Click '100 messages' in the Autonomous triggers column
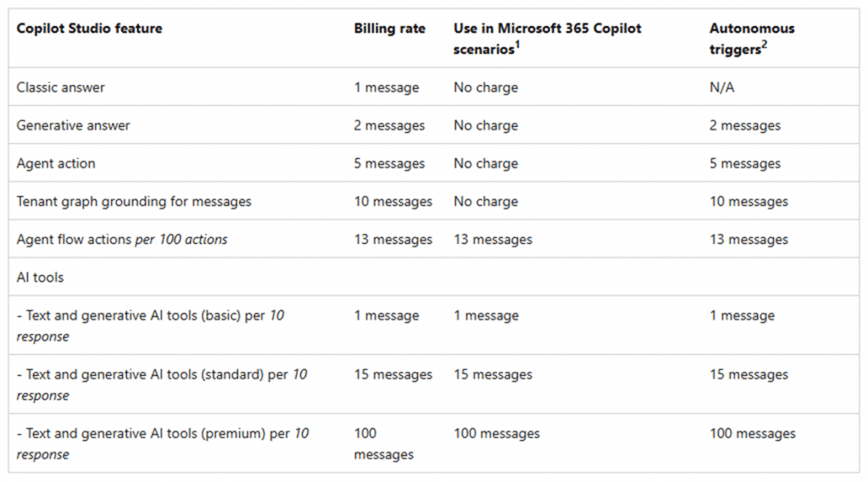Viewport: 868px width, 482px height. click(x=753, y=434)
